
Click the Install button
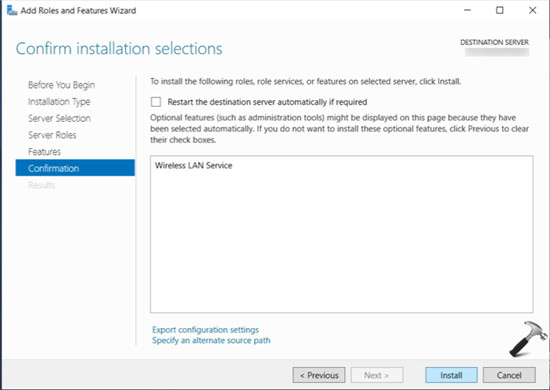point(451,375)
